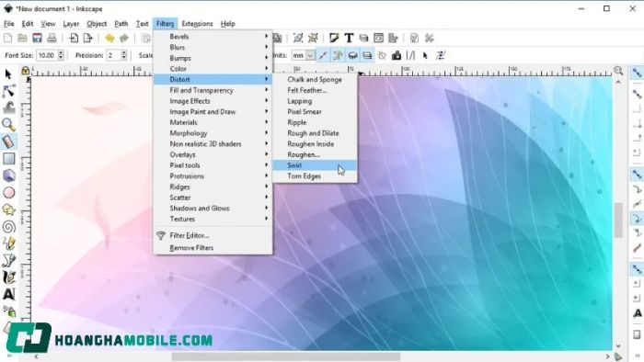Toggle the lock icon at ruler corner
This screenshot has width=644, height=362.
[26, 71]
